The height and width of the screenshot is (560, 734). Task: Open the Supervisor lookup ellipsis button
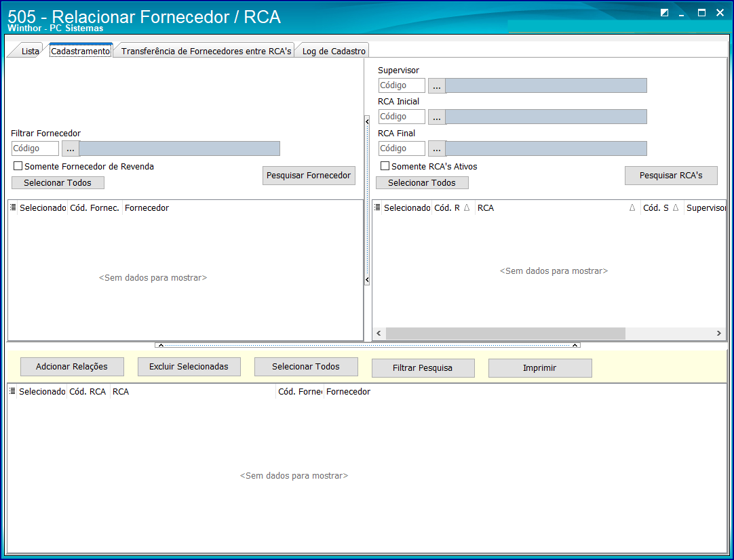(437, 86)
